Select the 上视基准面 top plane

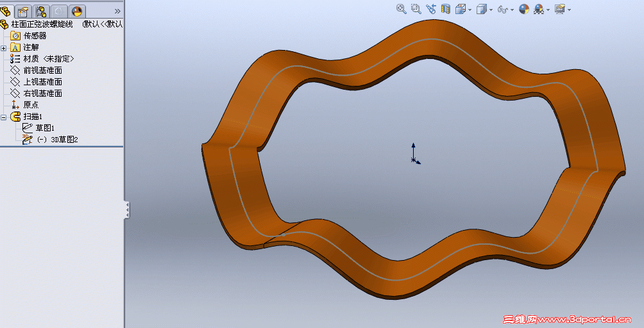click(x=43, y=81)
